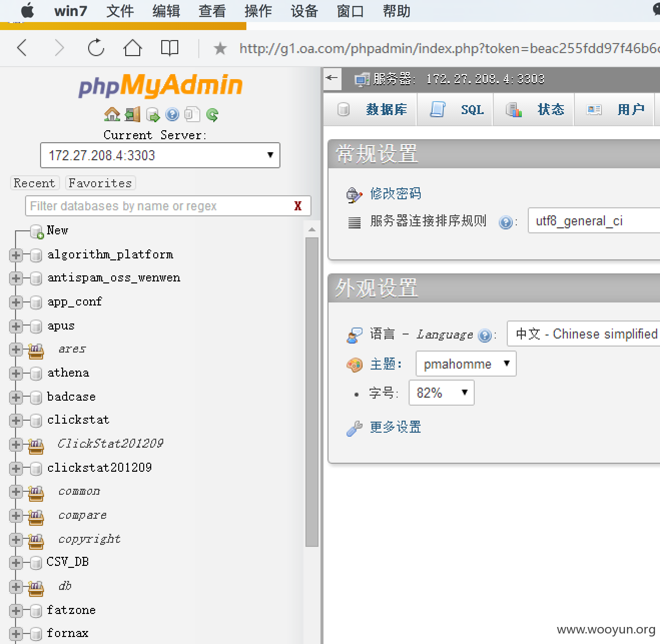Expand the algorithm_platform database node

point(16,255)
